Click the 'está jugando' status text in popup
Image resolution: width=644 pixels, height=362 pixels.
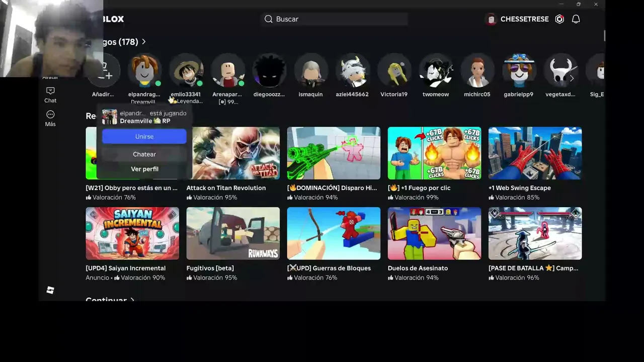168,114
